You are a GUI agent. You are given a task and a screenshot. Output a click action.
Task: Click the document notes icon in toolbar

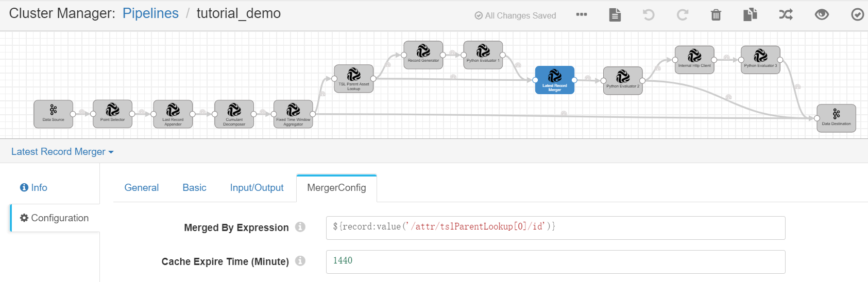point(615,15)
